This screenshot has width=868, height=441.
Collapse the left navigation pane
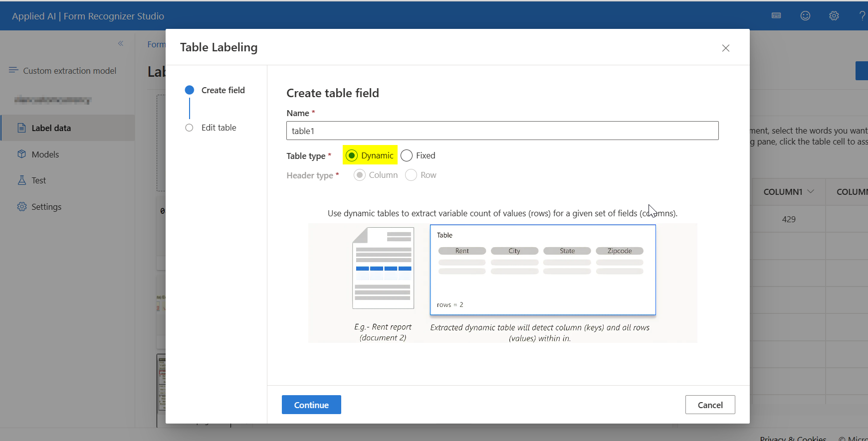tap(121, 43)
